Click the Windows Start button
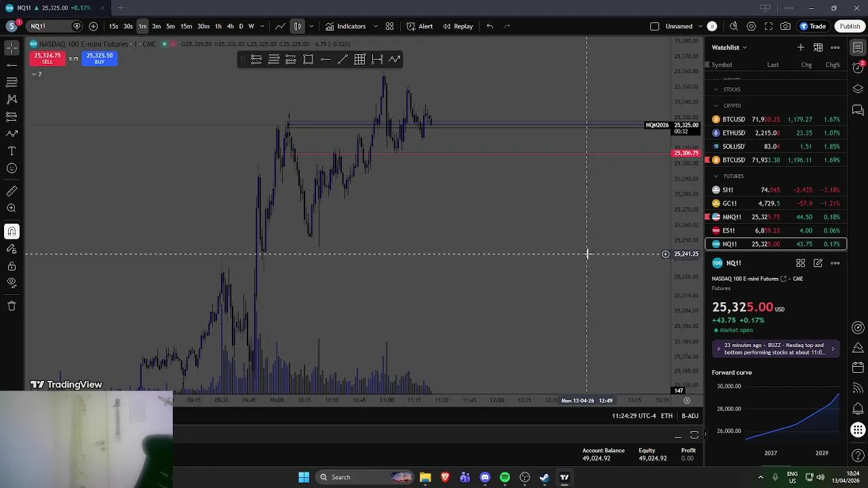 tap(304, 477)
